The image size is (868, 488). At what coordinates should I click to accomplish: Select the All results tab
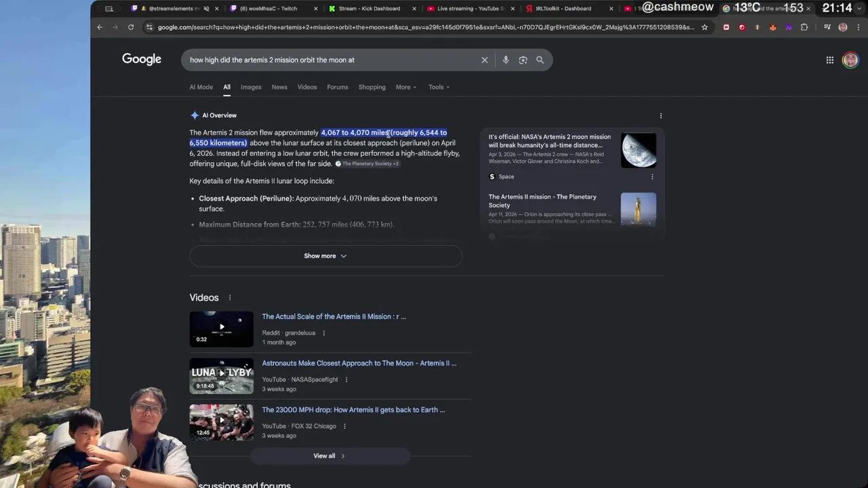tap(226, 87)
